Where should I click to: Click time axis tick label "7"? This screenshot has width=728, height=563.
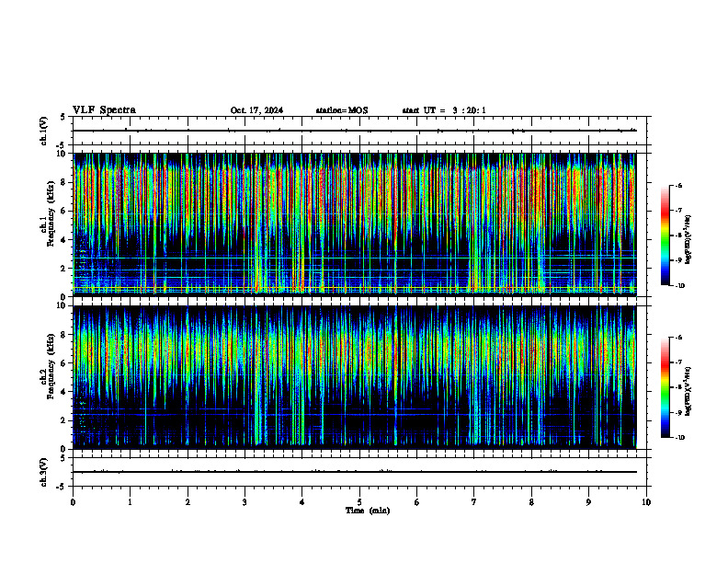point(473,502)
